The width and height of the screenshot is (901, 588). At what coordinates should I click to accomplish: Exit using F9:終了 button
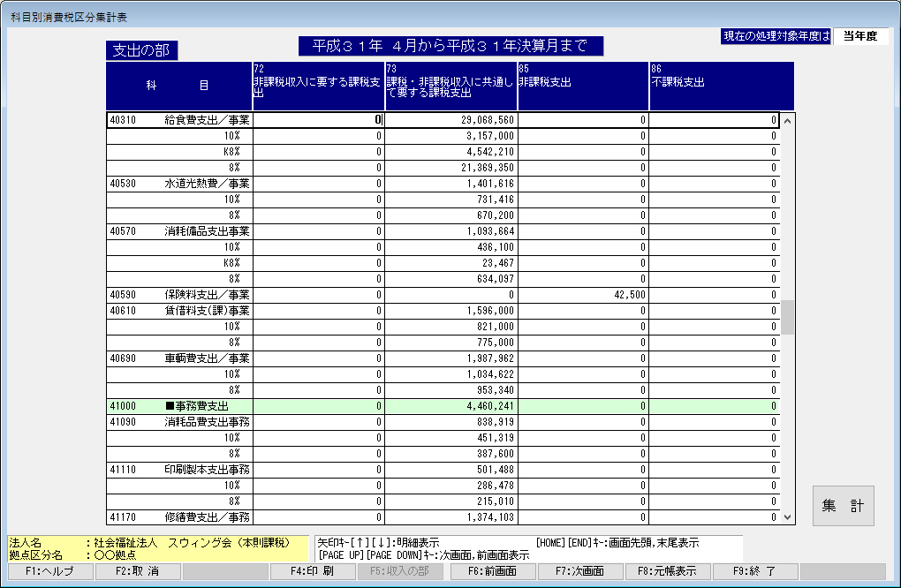coord(755,571)
